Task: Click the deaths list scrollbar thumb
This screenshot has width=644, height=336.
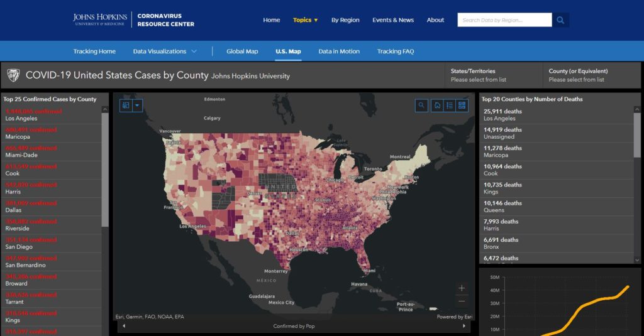Action: coord(637,136)
